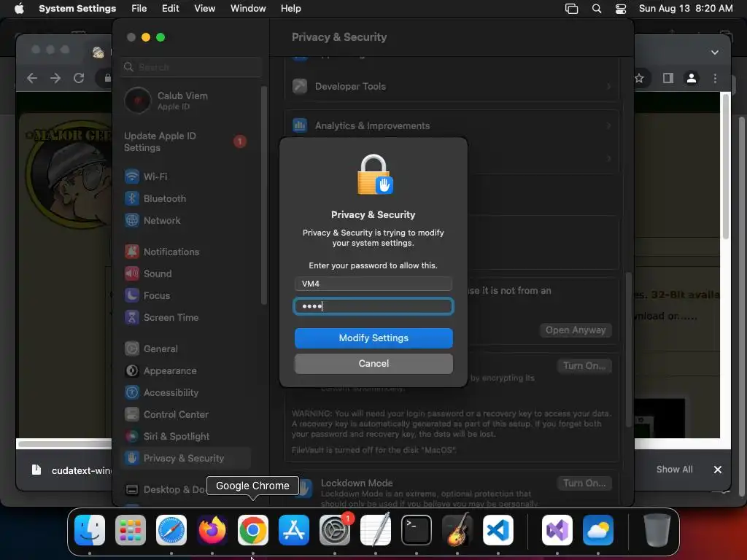Image resolution: width=747 pixels, height=560 pixels.
Task: Open GarageBand from the Dock
Action: pos(457,530)
